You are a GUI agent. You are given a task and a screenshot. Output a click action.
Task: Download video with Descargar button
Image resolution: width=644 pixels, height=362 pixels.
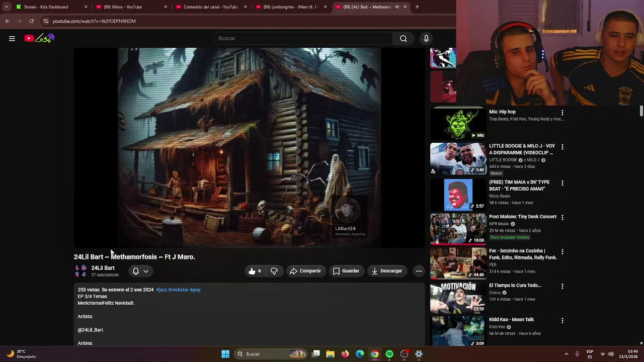(x=387, y=271)
